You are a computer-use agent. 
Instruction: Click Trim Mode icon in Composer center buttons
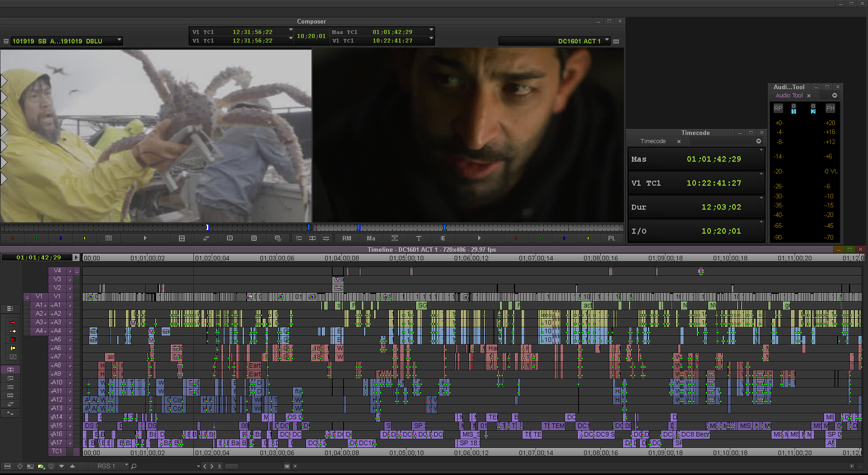tap(312, 238)
